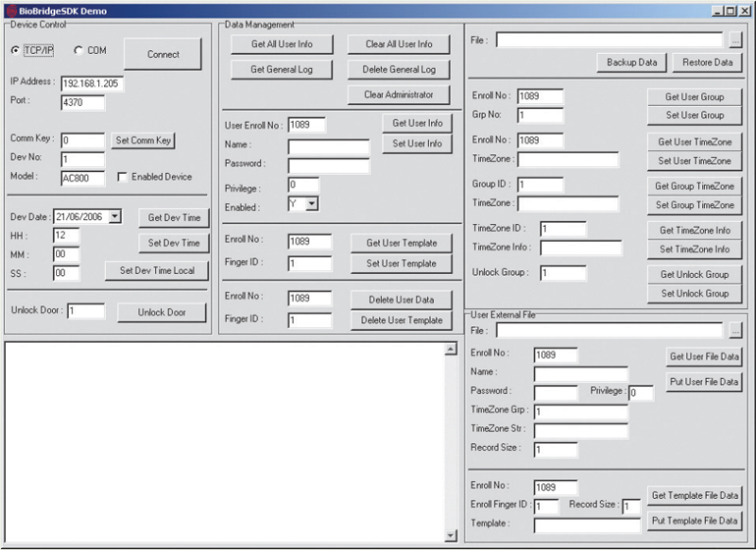Click Get User Group button
The image size is (756, 550).
(x=695, y=97)
